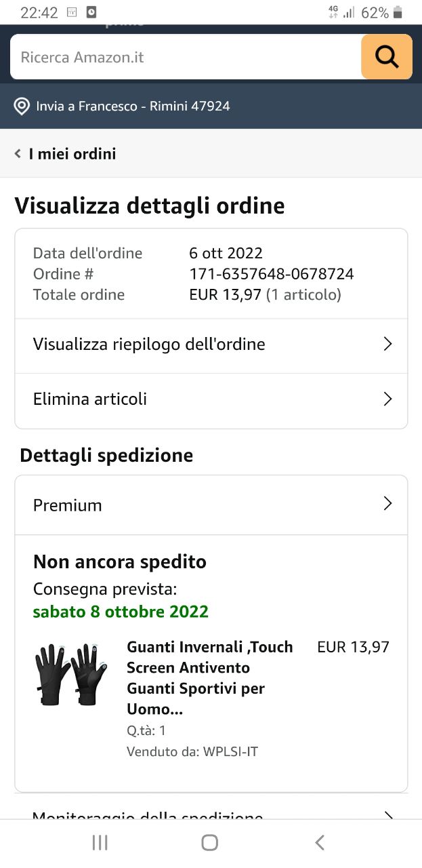Tap the signal strength icon

[349, 12]
